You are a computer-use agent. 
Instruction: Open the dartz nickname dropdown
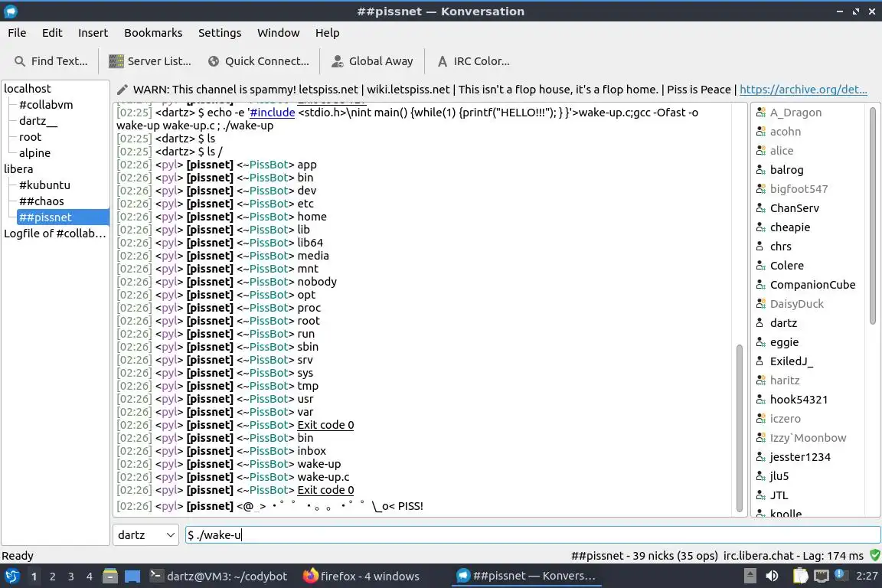pyautogui.click(x=145, y=535)
